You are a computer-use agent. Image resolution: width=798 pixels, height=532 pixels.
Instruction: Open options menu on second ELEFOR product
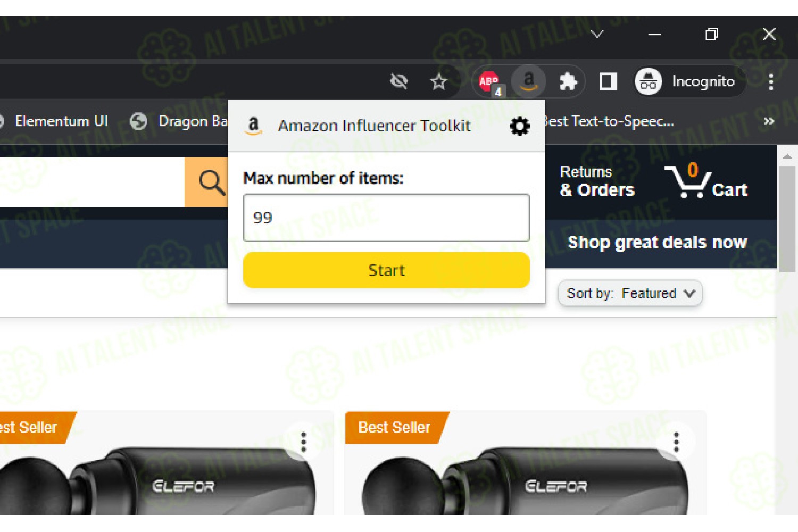[676, 442]
